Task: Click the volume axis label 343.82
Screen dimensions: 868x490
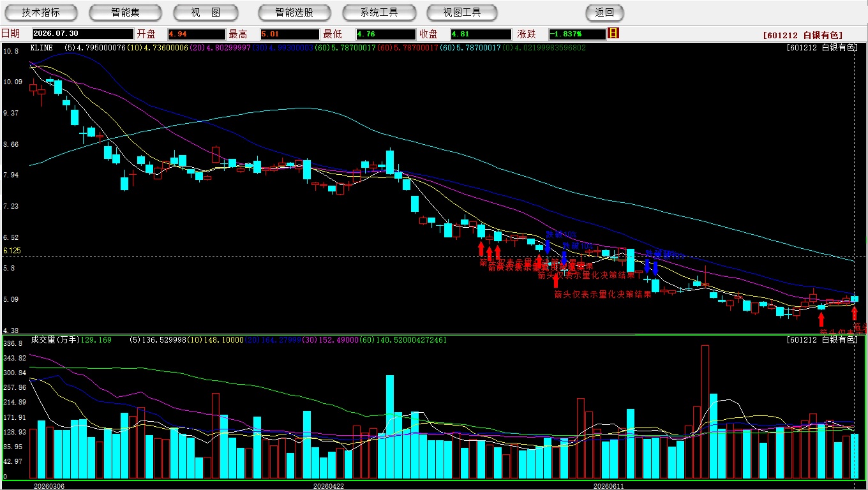Action: tap(15, 358)
